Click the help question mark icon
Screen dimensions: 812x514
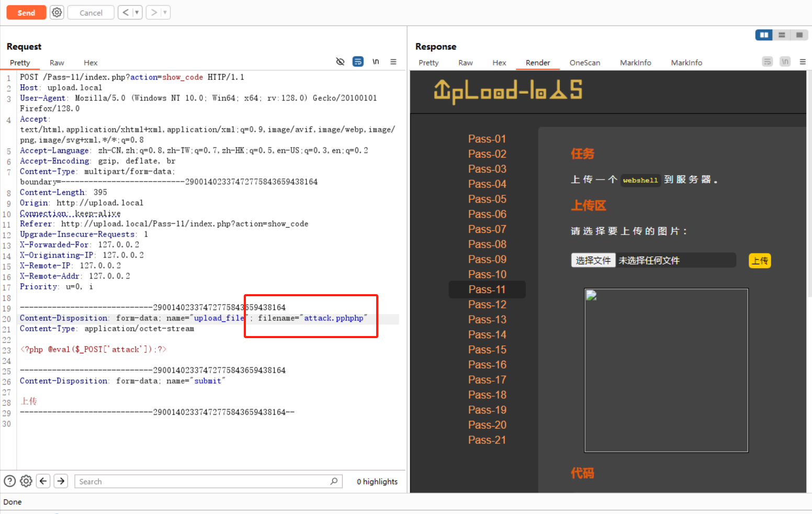pos(9,481)
